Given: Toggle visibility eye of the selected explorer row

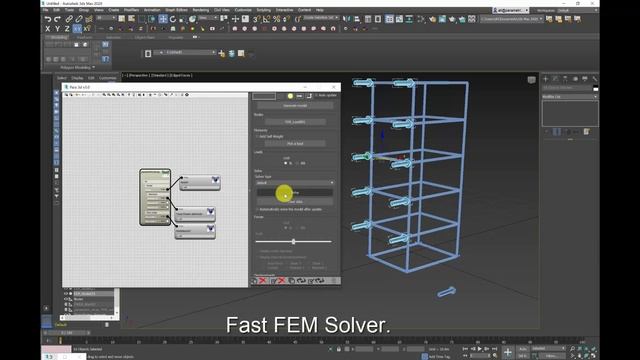Looking at the screenshot, I should click(66, 293).
